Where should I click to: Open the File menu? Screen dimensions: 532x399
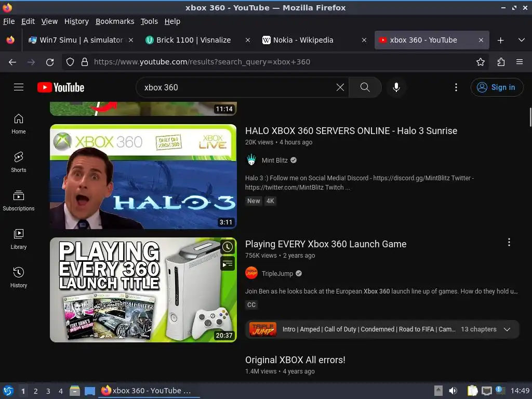coord(9,21)
